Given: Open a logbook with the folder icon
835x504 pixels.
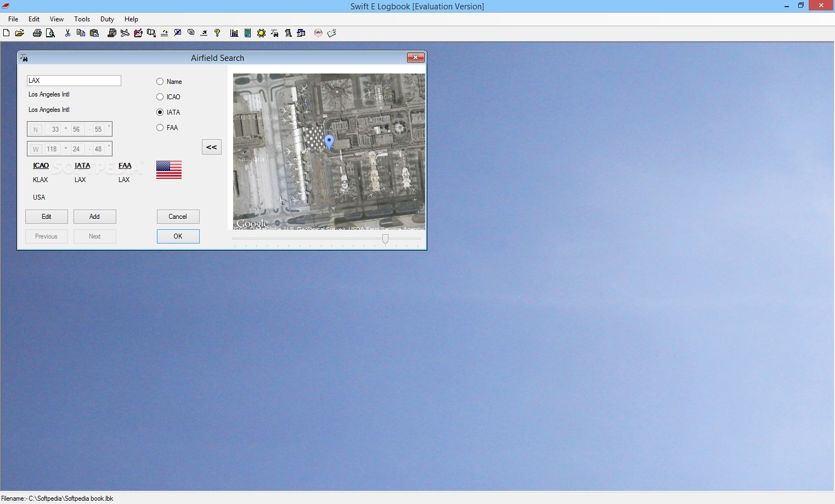Looking at the screenshot, I should 20,33.
